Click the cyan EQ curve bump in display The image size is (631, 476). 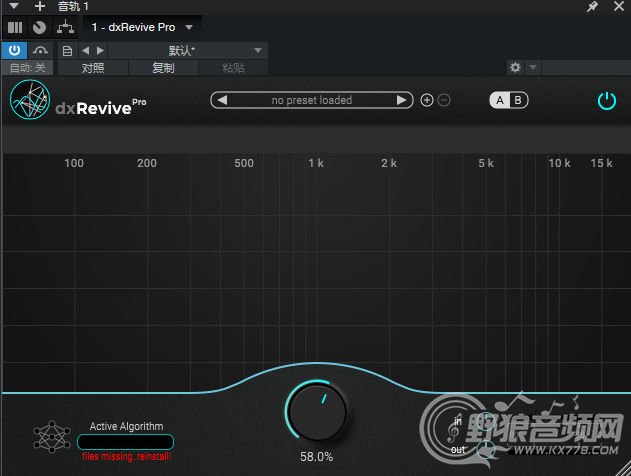point(317,364)
